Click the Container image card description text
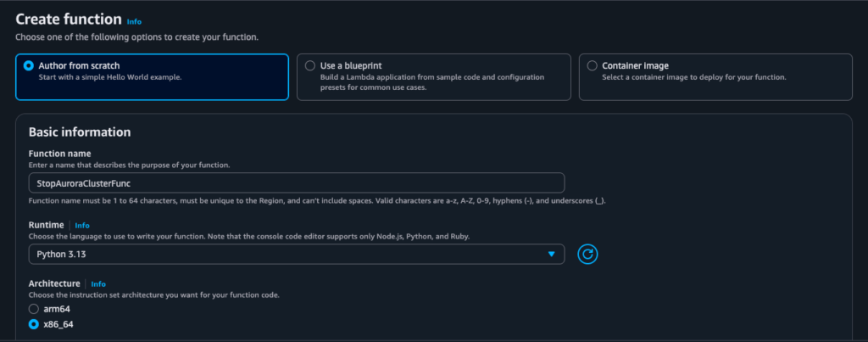The image size is (868, 342). tap(693, 77)
